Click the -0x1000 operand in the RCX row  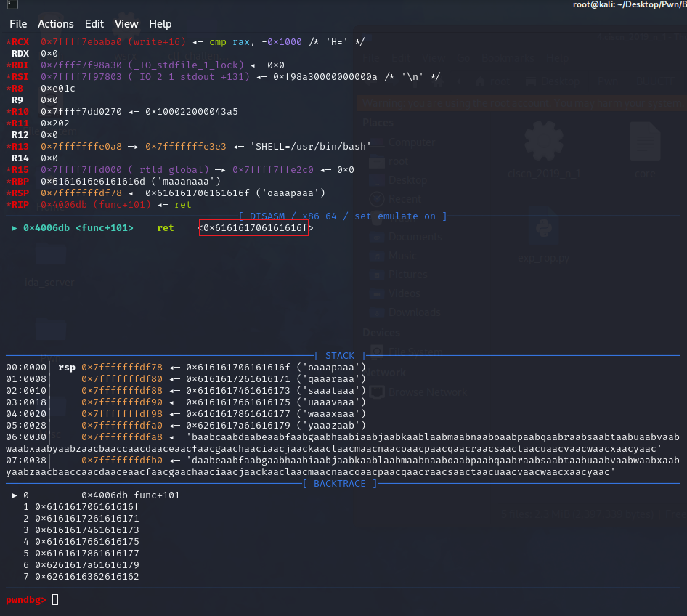pos(282,42)
